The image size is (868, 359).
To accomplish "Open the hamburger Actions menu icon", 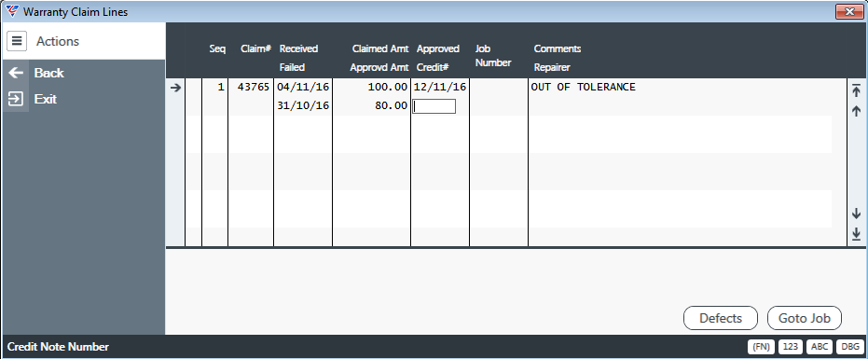I will coord(17,41).
